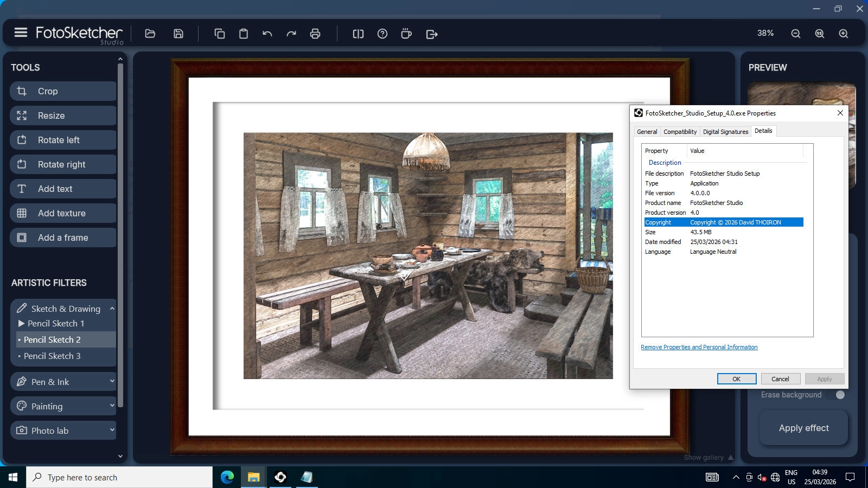868x488 pixels.
Task: Open the Compatibility tab
Action: (680, 132)
